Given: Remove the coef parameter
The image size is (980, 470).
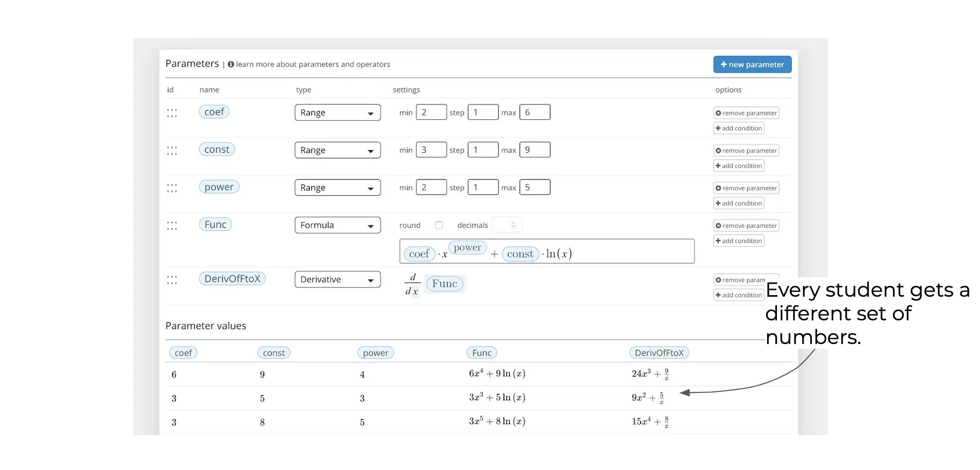Looking at the screenshot, I should [746, 113].
